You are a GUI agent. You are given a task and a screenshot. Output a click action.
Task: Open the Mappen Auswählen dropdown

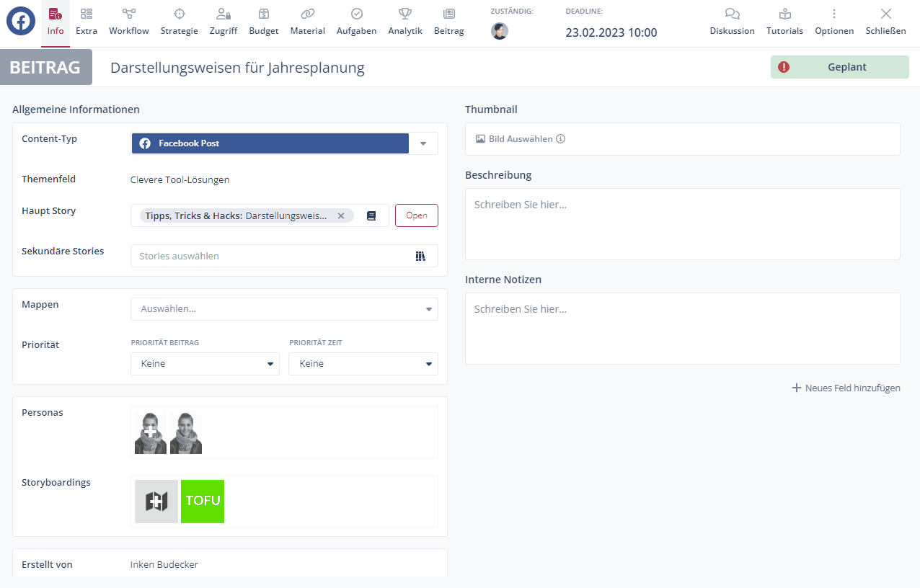coord(284,309)
